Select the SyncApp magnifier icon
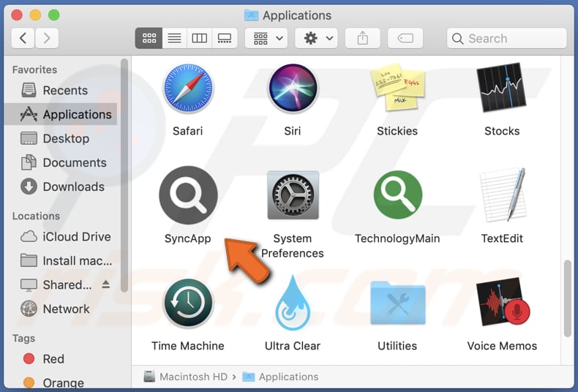 [x=188, y=195]
